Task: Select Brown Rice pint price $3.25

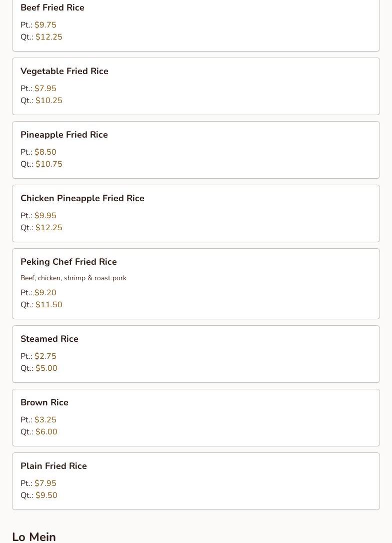Action: tap(45, 420)
